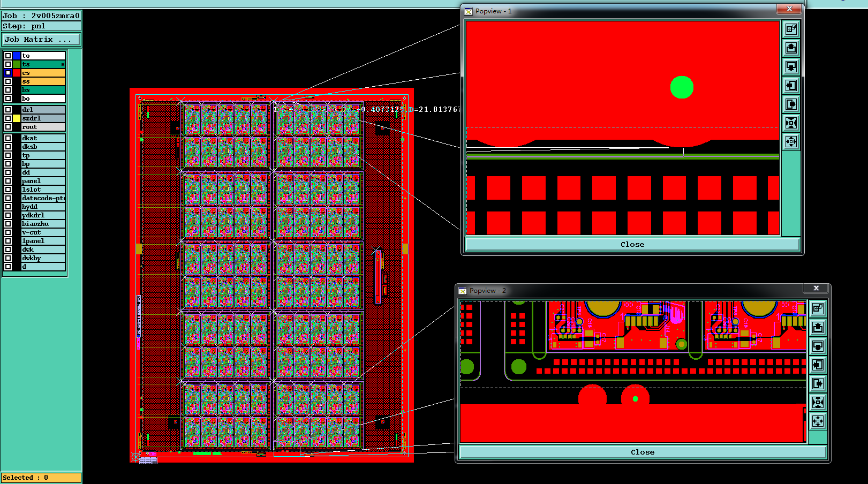Zoom out using Popview 2 outward-arrows icon

point(818,421)
